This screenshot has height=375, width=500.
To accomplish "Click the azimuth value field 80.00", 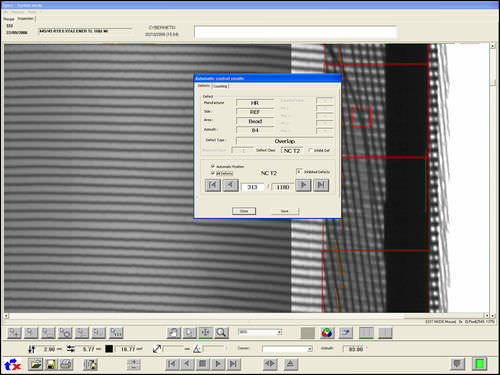I will click(355, 349).
